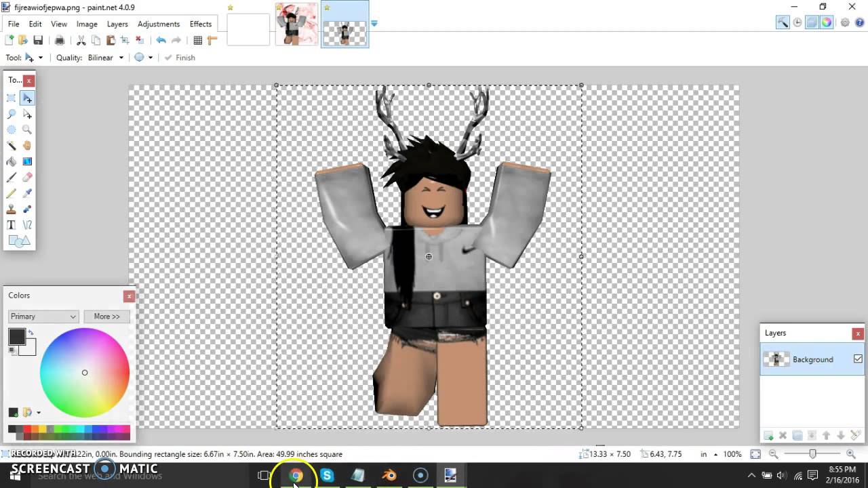Open the Tool selector dropdown
The image size is (868, 488).
[x=37, y=58]
